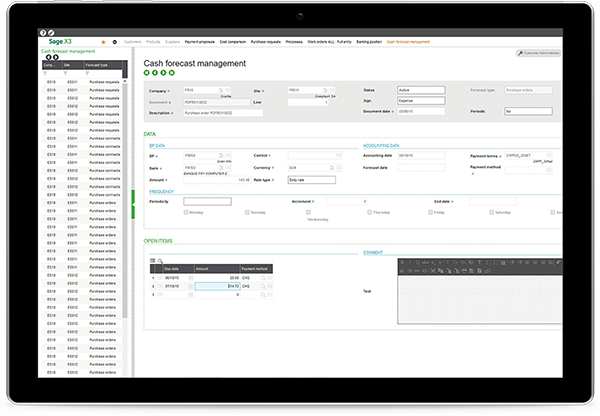Open the Purchase requests menu link
Image resolution: width=600 pixels, height=416 pixels.
coord(266,42)
